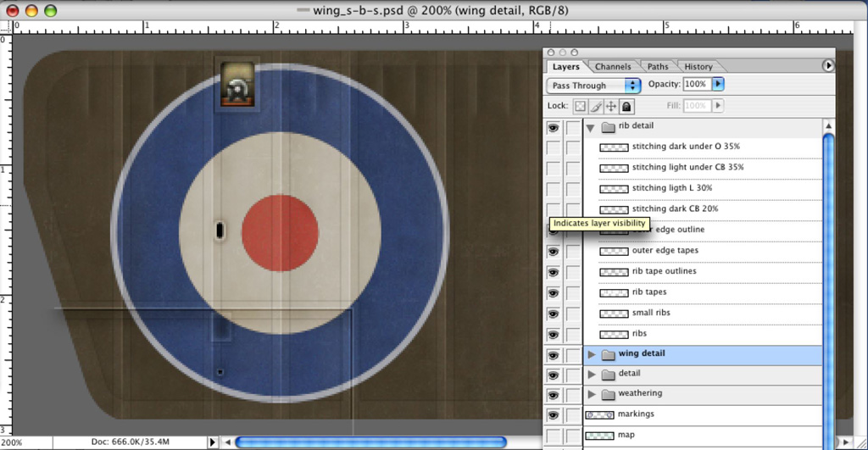Click the weathering folder icon
The height and width of the screenshot is (450, 868).
(x=609, y=394)
